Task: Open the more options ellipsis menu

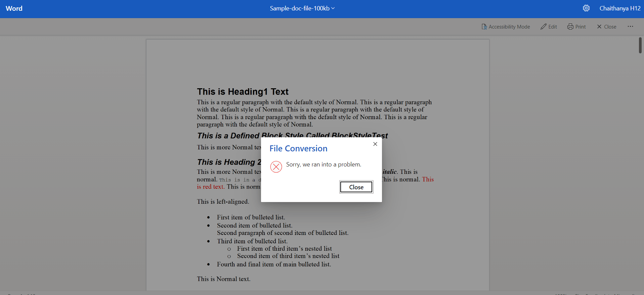Action: point(630,27)
